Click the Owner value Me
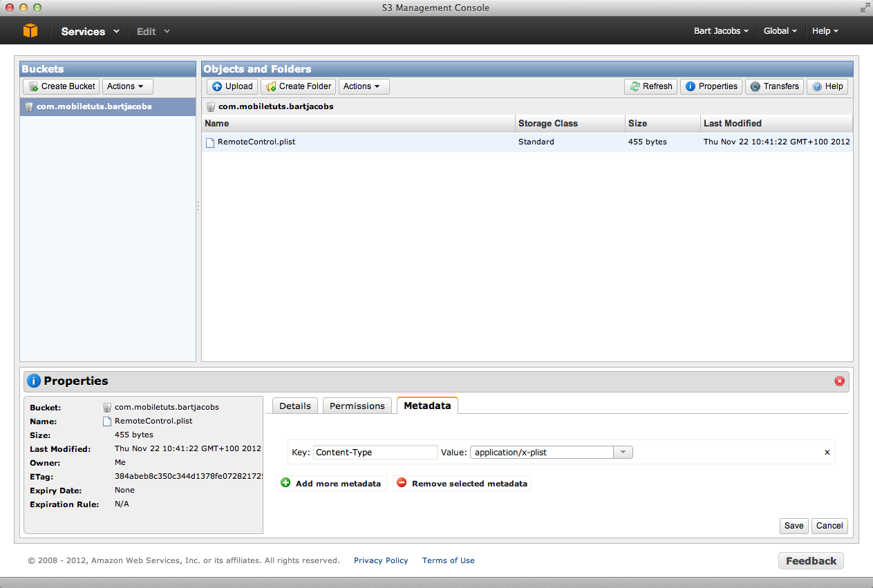 tap(120, 463)
